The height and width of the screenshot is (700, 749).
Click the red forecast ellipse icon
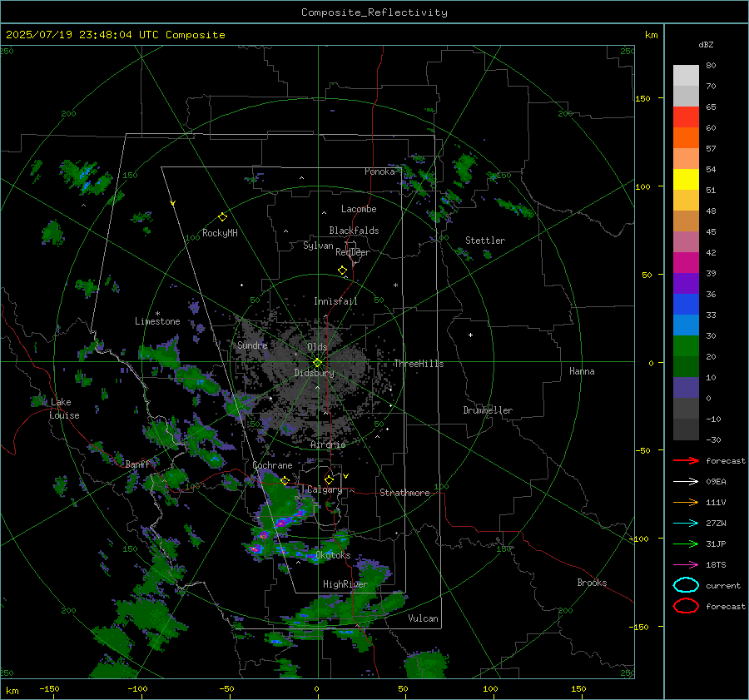point(686,606)
